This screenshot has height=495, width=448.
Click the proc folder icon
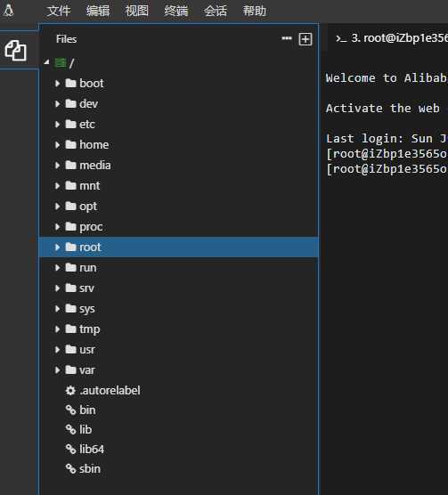coord(70,226)
